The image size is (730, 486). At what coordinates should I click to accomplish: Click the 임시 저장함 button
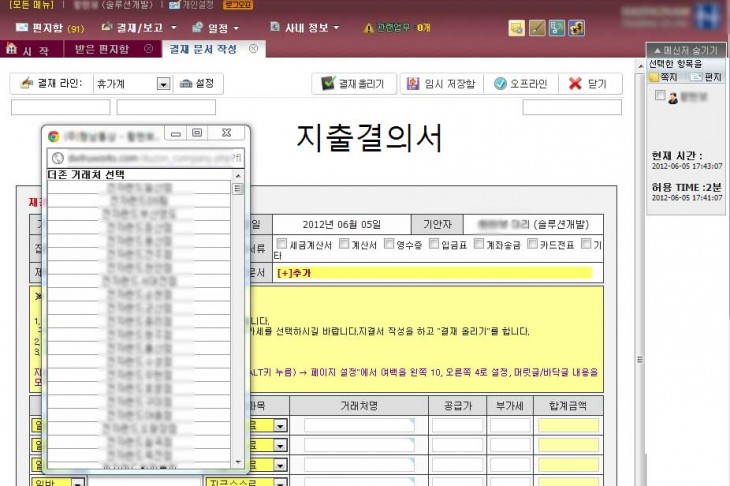point(439,84)
